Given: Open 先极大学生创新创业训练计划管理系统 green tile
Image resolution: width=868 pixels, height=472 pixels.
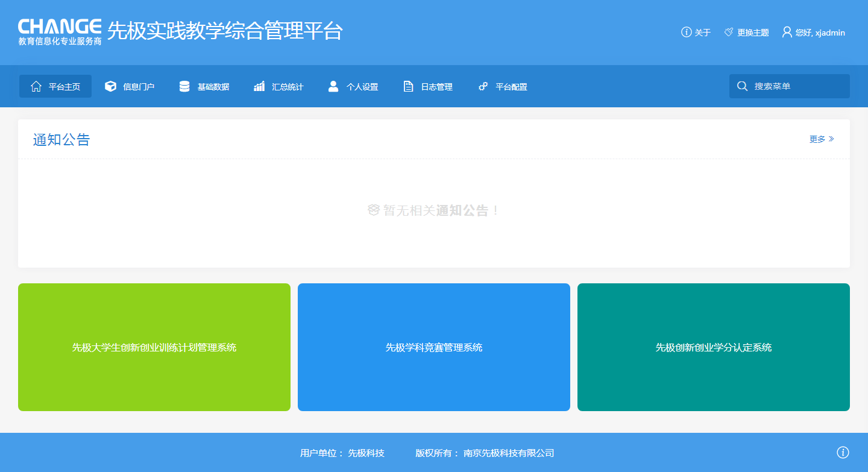Looking at the screenshot, I should (x=154, y=347).
